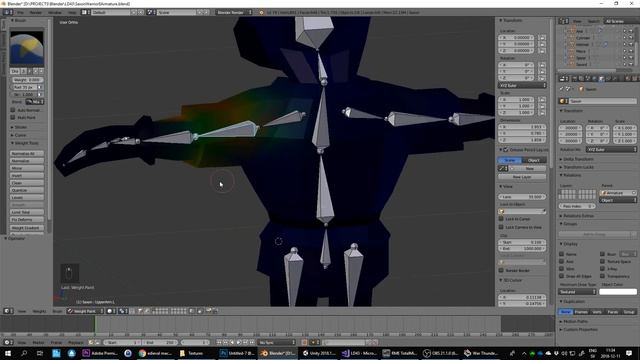640x360 pixels.
Task: Adjust the brush Radius slider
Action: point(24,87)
